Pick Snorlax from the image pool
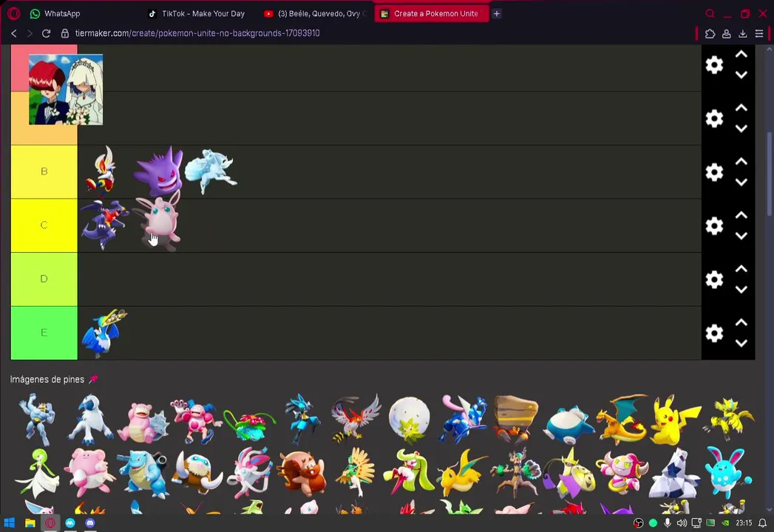Image resolution: width=774 pixels, height=532 pixels. [569, 423]
